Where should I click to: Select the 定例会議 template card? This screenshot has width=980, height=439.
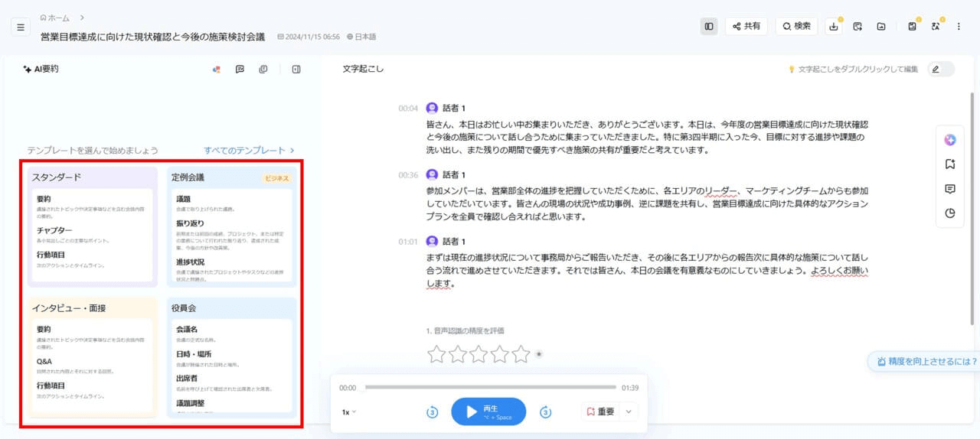(232, 227)
